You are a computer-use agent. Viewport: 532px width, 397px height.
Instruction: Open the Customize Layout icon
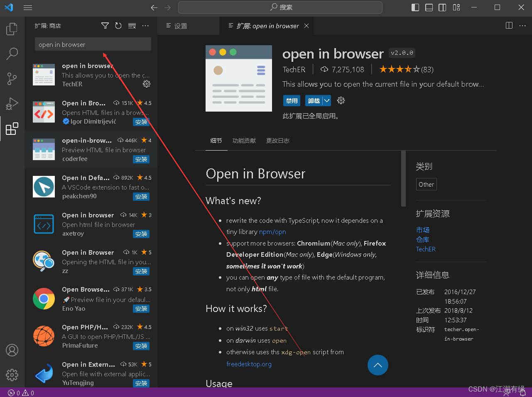point(456,7)
